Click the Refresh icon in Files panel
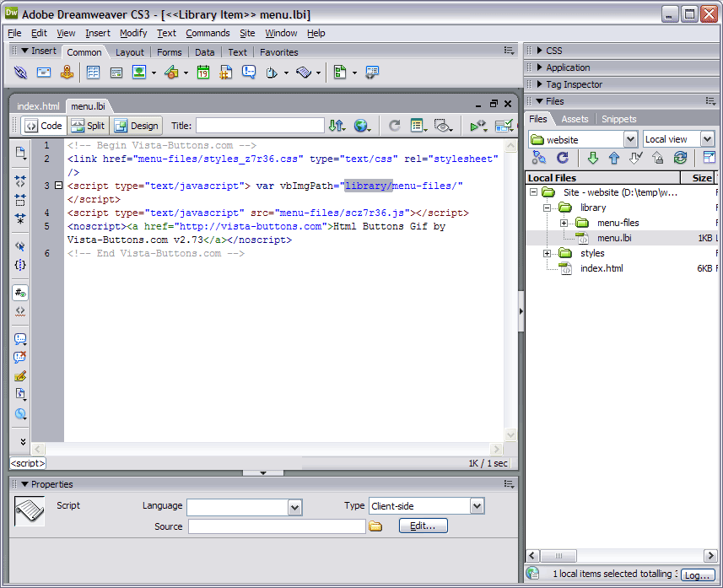This screenshot has height=588, width=723. coord(562,158)
